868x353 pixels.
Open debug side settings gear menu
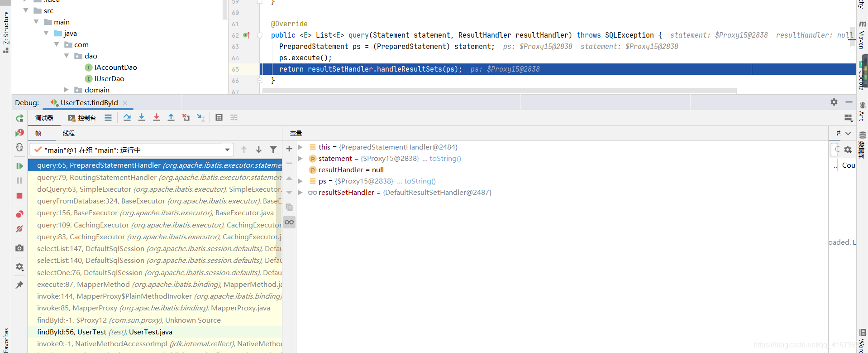click(x=19, y=267)
